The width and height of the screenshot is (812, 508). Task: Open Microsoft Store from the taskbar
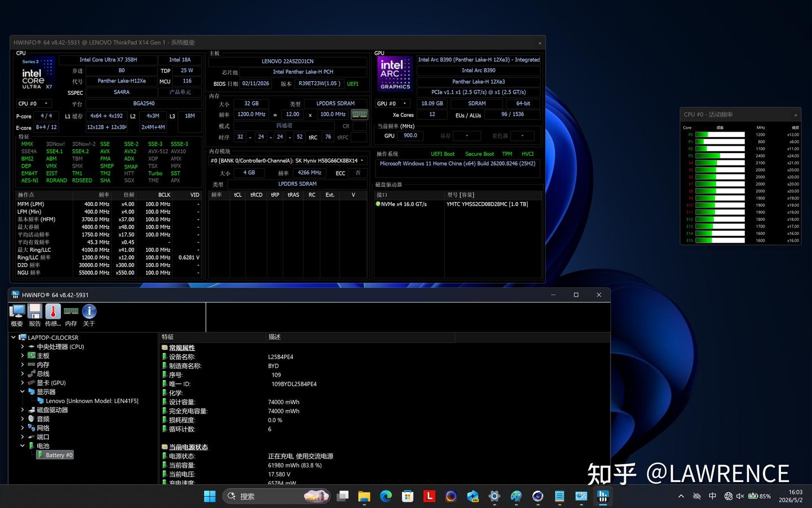[408, 496]
